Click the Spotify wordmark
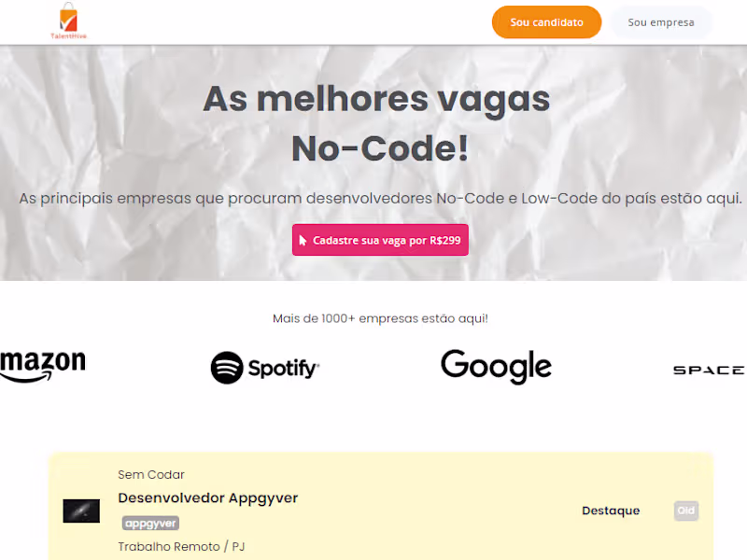This screenshot has height=560, width=747. (x=284, y=368)
